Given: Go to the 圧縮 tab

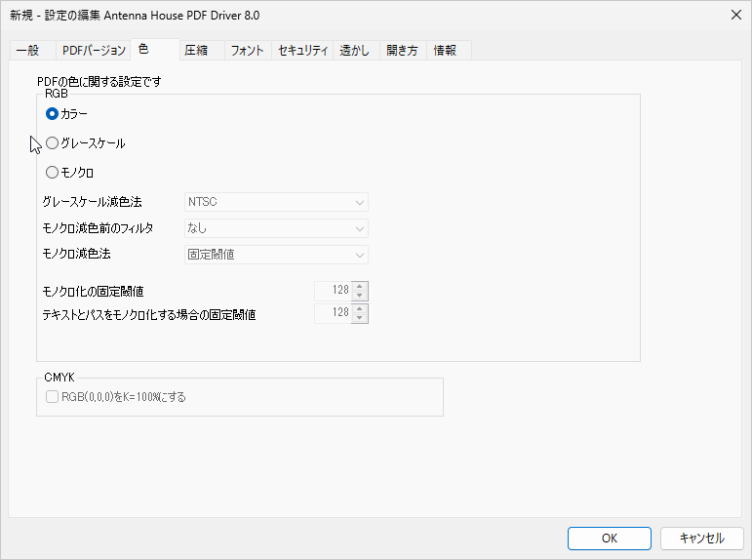Looking at the screenshot, I should pos(197,51).
